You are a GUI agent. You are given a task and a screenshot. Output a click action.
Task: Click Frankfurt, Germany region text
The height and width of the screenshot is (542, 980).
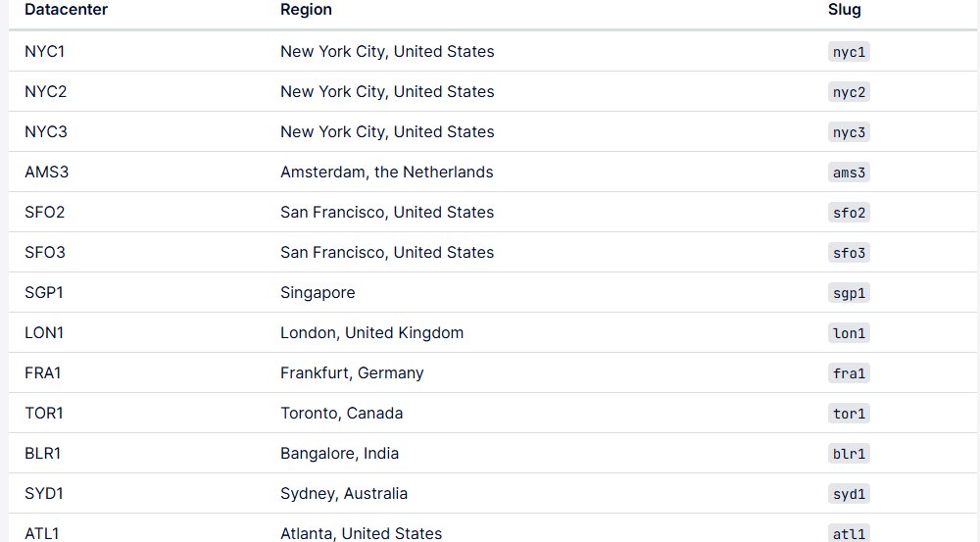tap(352, 373)
